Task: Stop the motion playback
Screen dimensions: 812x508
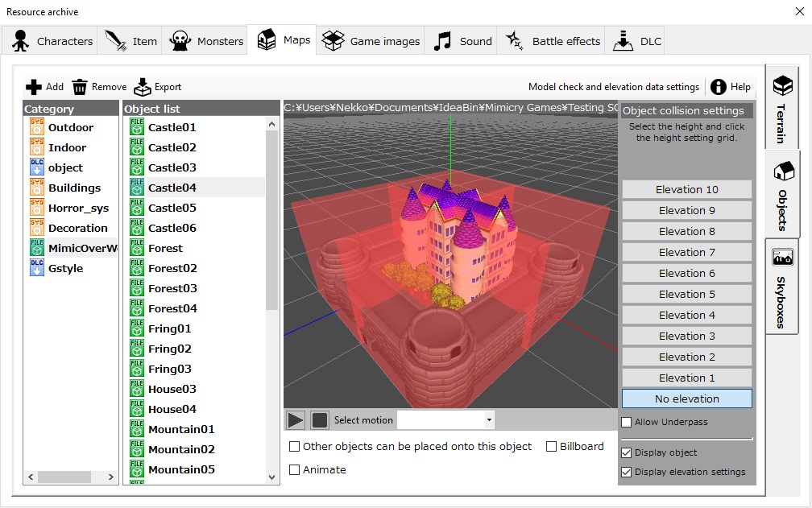Action: [320, 420]
